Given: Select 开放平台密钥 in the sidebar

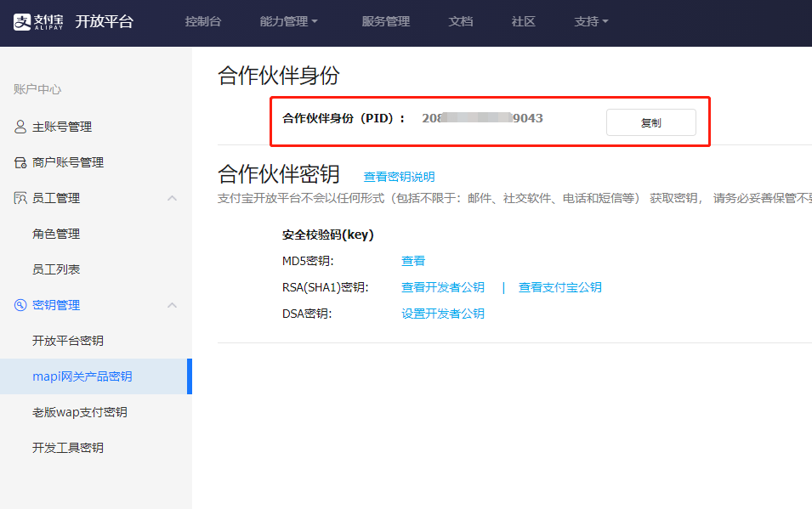Looking at the screenshot, I should (x=68, y=341).
